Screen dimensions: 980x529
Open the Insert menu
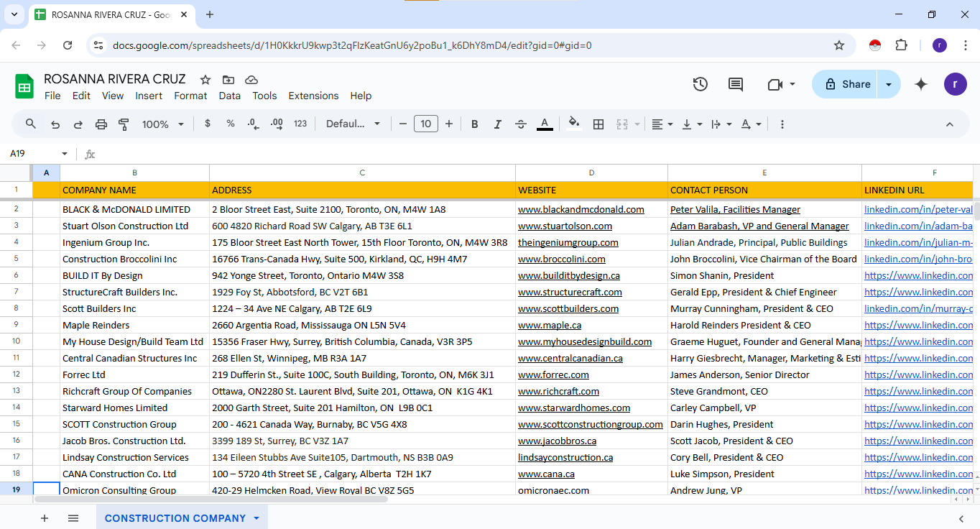(149, 96)
